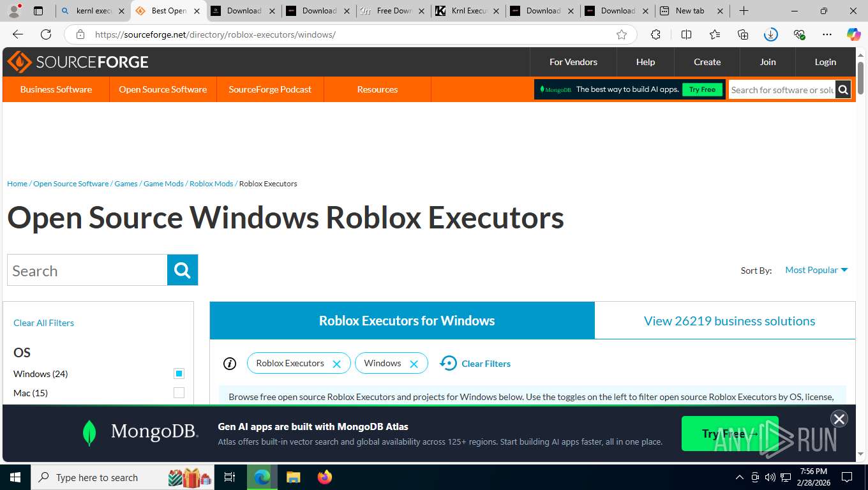
Task: Open the Downloads panel
Action: tap(771, 34)
